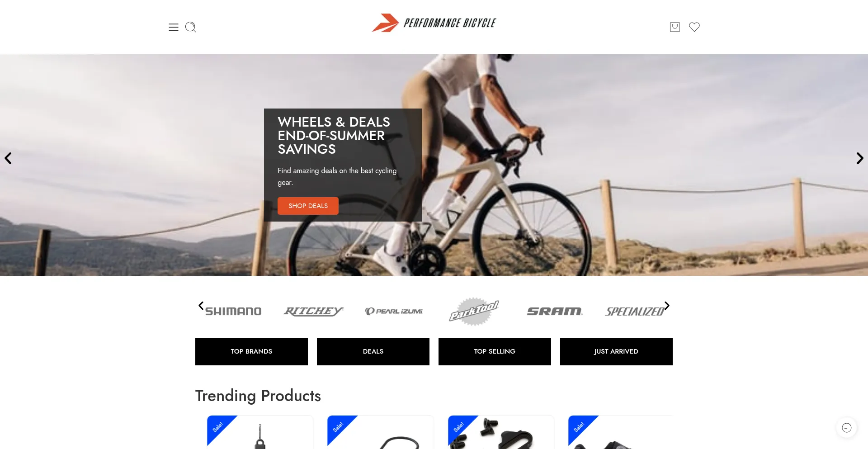Visit the Specialized brand logo
This screenshot has width=868, height=449.
(635, 312)
